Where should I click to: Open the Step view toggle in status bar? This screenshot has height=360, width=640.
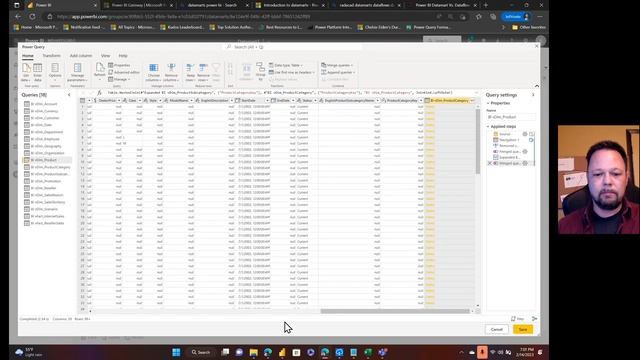[518, 319]
